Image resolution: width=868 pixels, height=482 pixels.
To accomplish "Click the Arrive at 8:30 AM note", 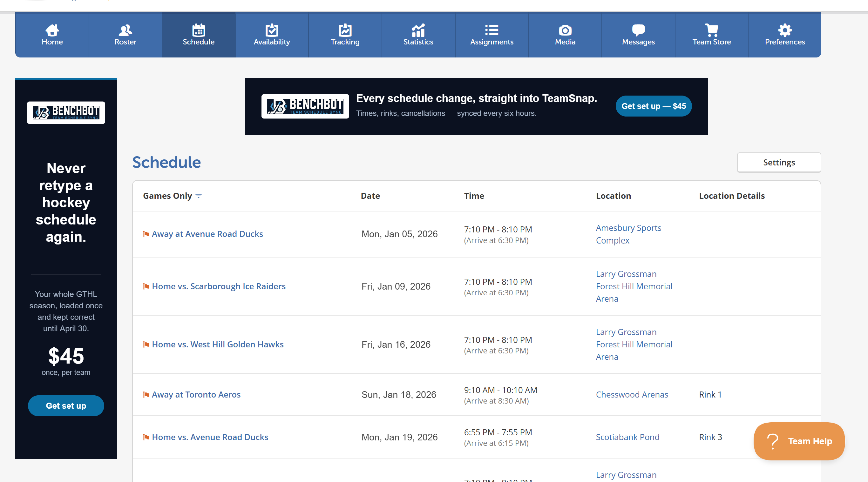I will tap(496, 401).
